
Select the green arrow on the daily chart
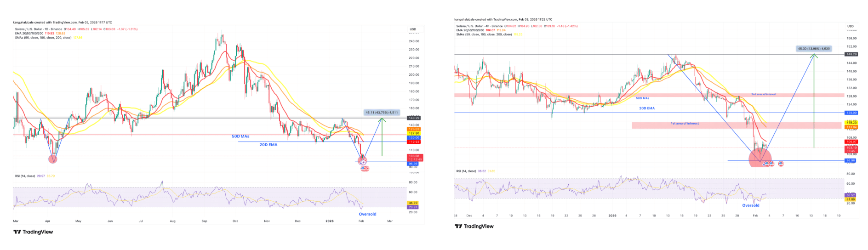point(382,137)
